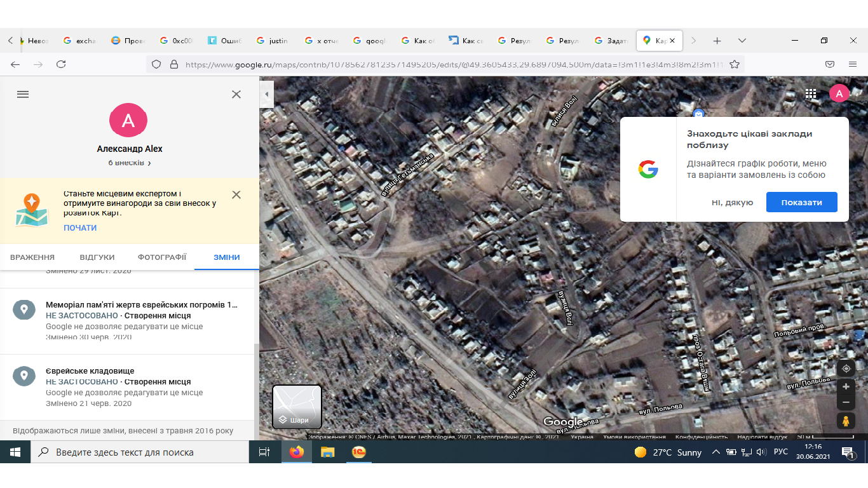List all tabs dropdown arrow
Screen dimensions: 868x488
pos(742,41)
